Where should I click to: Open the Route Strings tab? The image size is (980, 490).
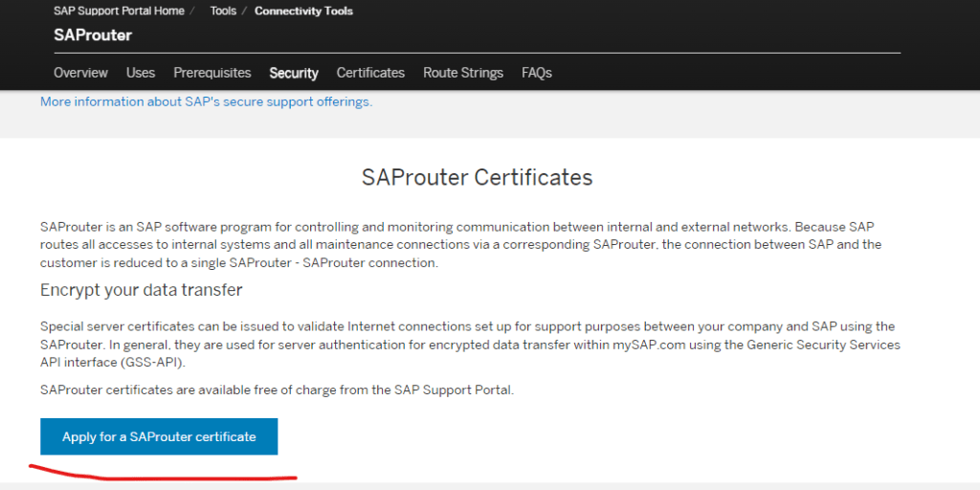click(x=463, y=73)
